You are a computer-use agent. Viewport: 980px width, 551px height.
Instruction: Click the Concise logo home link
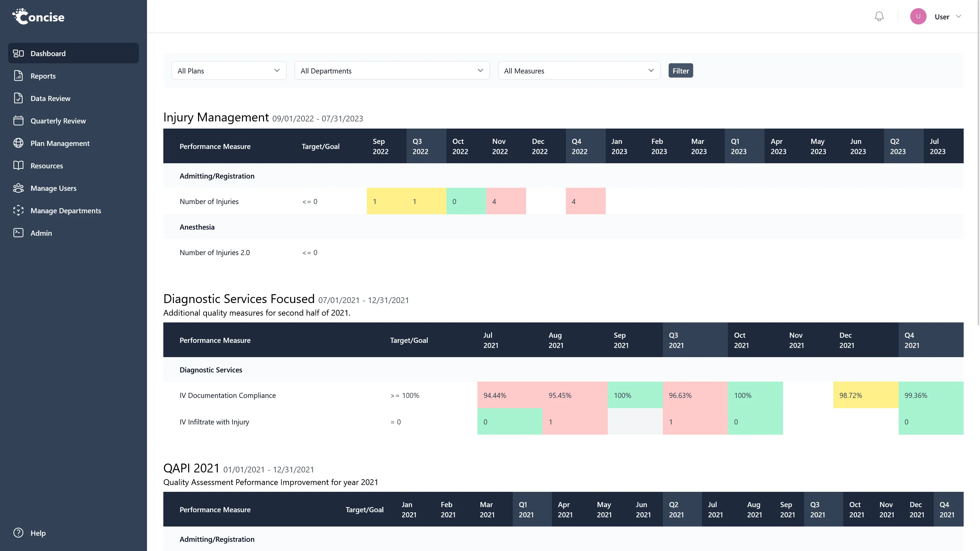(x=38, y=16)
